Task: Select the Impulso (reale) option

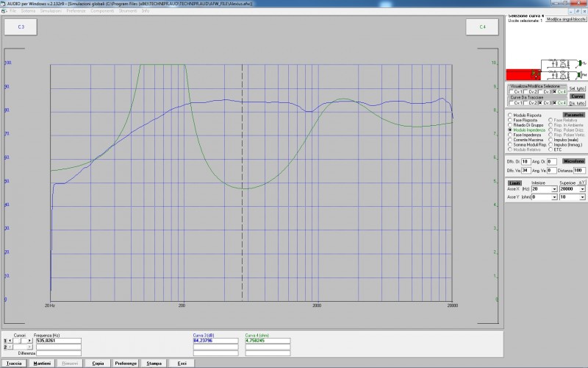Action: tap(563, 140)
